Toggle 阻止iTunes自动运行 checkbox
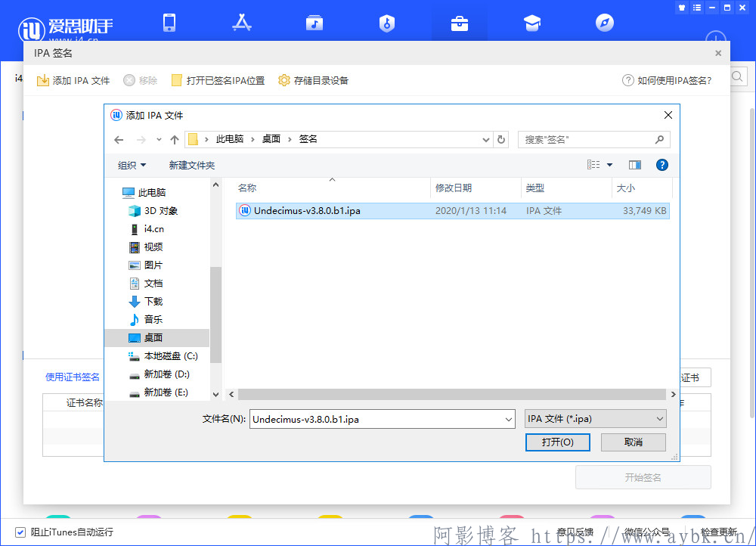The height and width of the screenshot is (546, 756). click(x=20, y=532)
